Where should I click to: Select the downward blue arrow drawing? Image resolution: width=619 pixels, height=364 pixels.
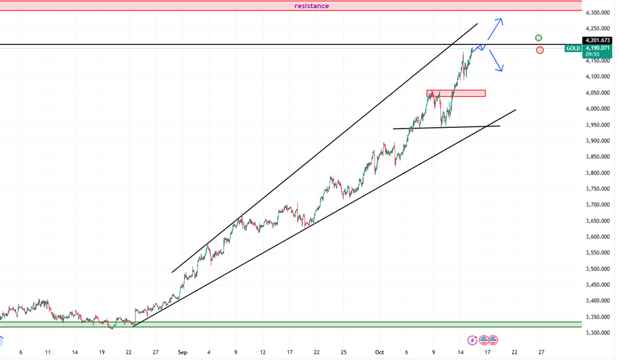(x=496, y=63)
